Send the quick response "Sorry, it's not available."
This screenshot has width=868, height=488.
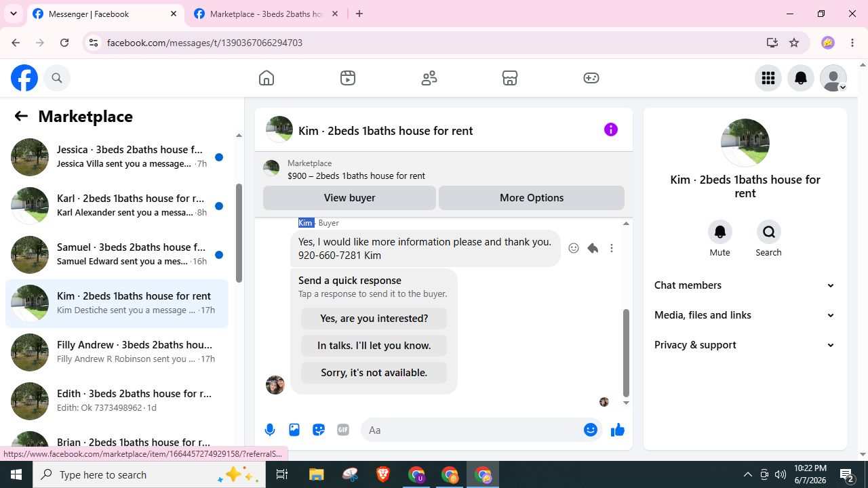click(x=374, y=373)
